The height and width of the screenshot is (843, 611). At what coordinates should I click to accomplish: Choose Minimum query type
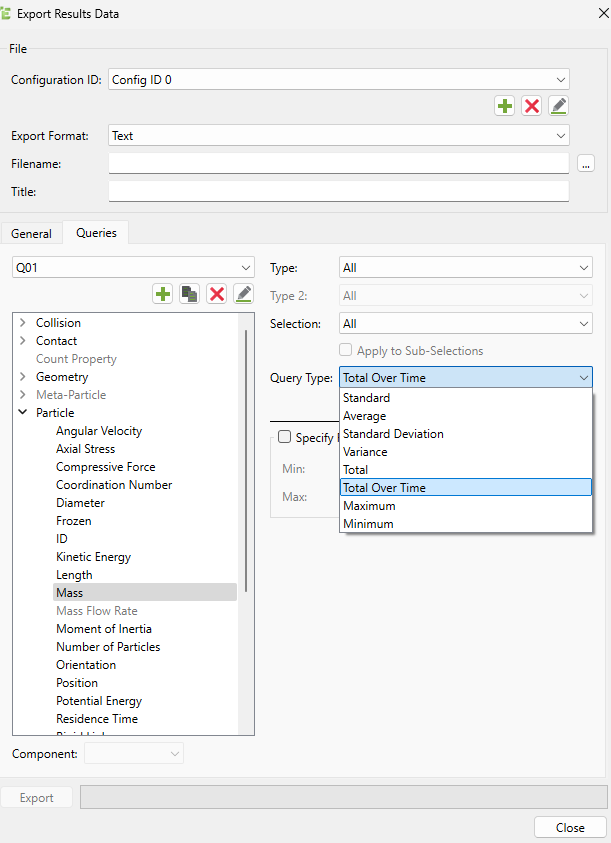(466, 524)
